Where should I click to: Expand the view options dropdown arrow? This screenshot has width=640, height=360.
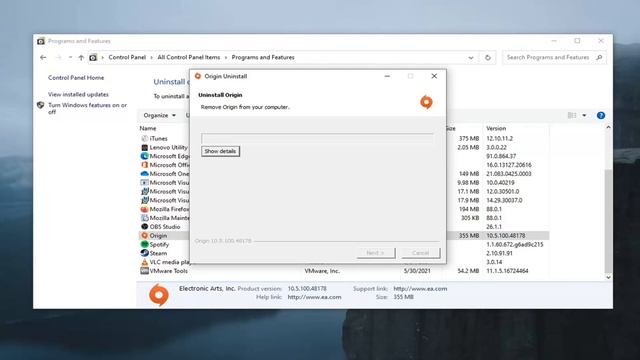click(584, 116)
